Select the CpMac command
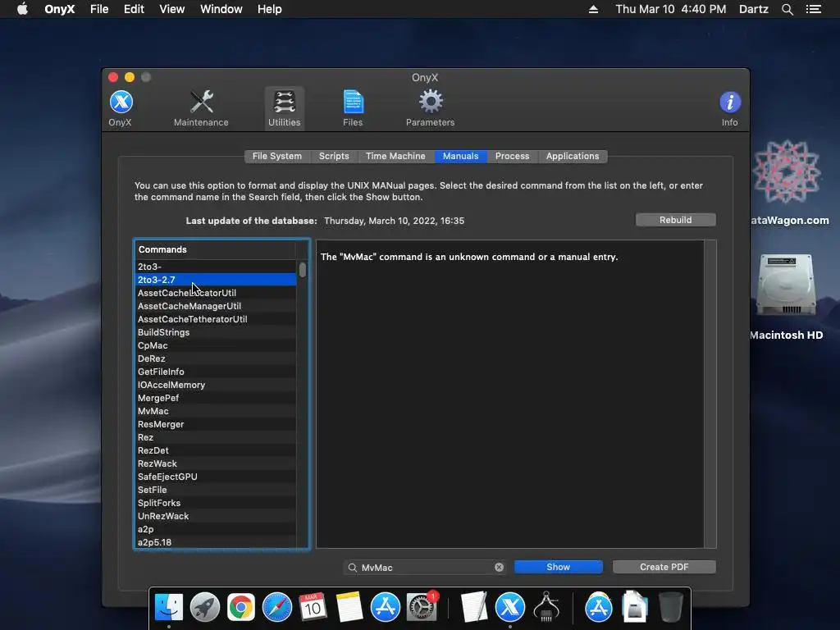 point(216,345)
